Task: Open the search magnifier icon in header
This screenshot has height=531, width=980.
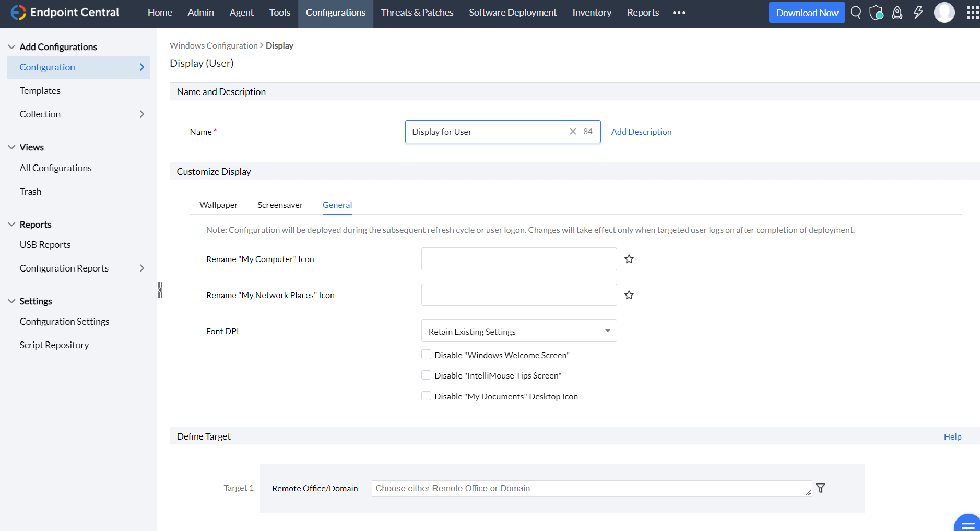Action: tap(855, 13)
